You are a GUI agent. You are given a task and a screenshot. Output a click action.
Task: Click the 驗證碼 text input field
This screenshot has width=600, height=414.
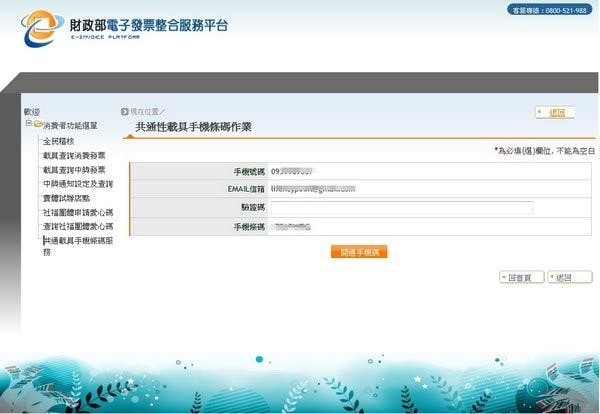coord(401,208)
